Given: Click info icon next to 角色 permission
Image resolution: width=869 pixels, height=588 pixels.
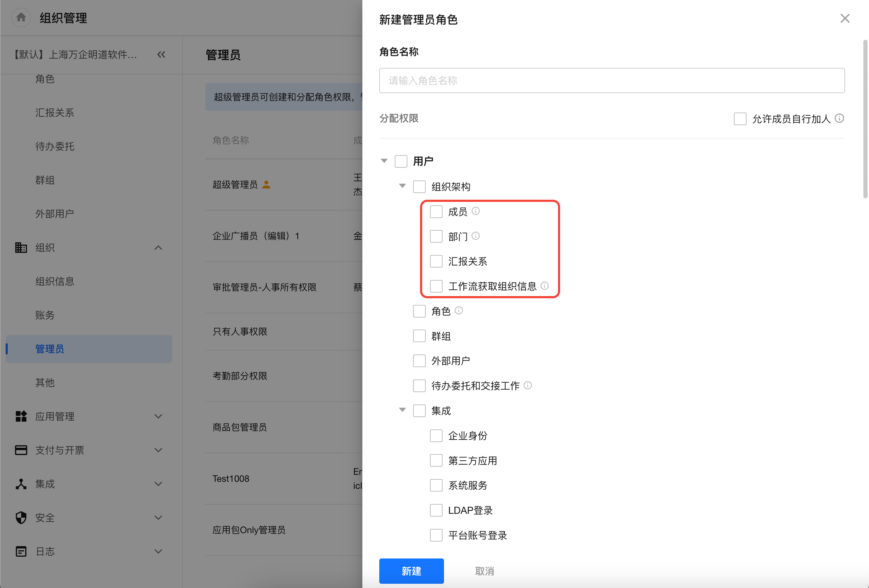Looking at the screenshot, I should coord(459,311).
